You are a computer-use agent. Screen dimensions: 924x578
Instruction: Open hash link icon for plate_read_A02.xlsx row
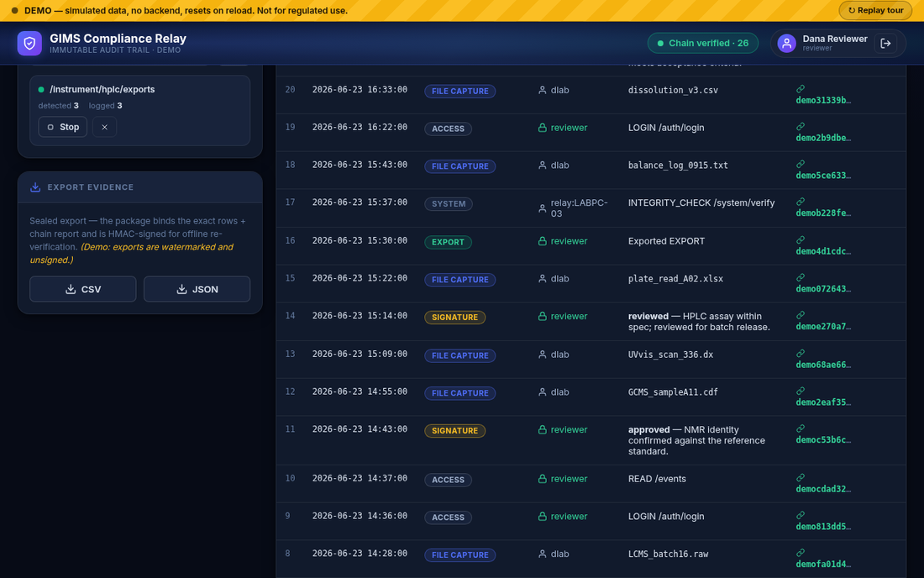coord(801,278)
